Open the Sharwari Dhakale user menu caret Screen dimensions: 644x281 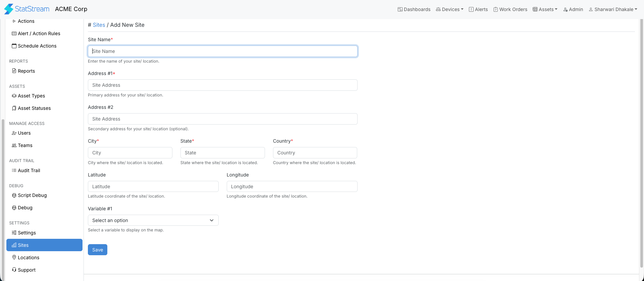[636, 9]
